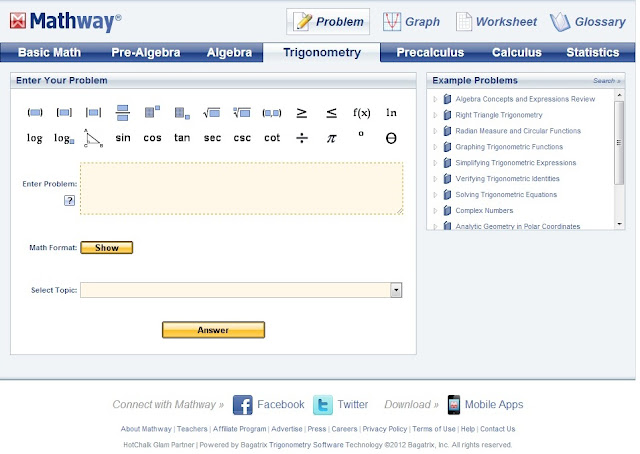Insert sin function
Image resolution: width=640 pixels, height=454 pixels.
point(123,138)
